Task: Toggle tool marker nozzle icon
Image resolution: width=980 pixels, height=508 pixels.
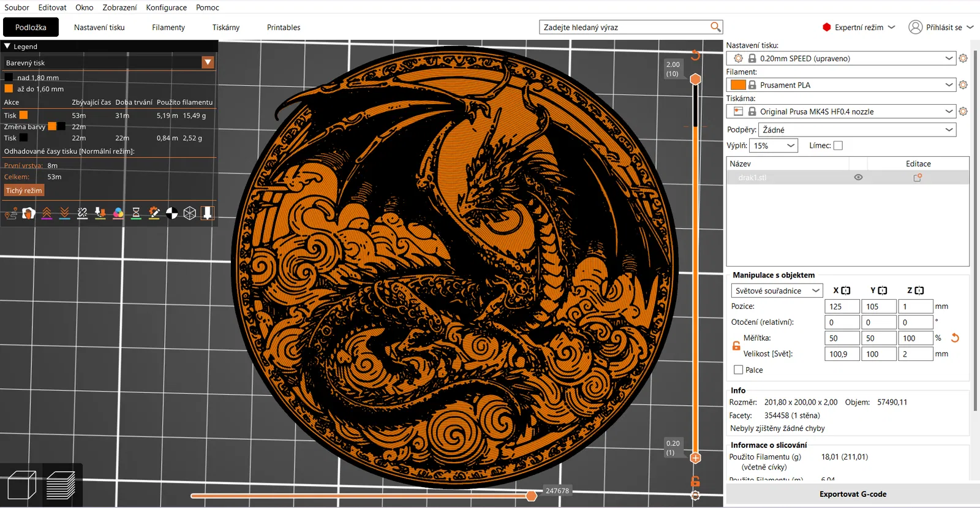Action: pyautogui.click(x=208, y=213)
